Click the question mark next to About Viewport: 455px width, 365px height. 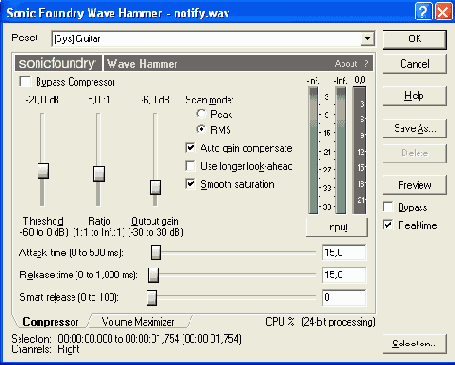click(x=366, y=64)
